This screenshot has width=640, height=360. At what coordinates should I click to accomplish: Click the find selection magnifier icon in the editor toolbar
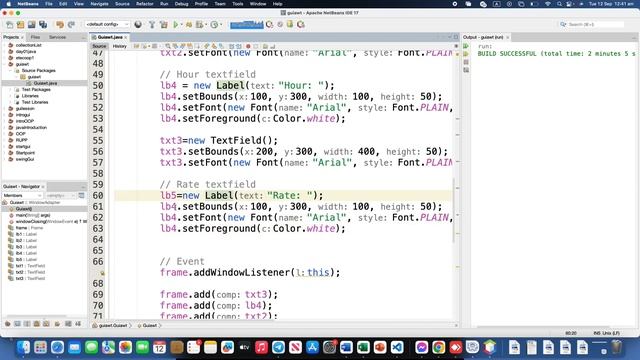pos(168,46)
